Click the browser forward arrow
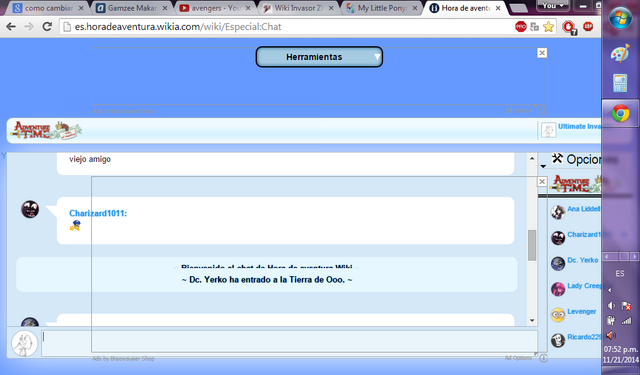Image resolution: width=640 pixels, height=375 pixels. click(29, 27)
